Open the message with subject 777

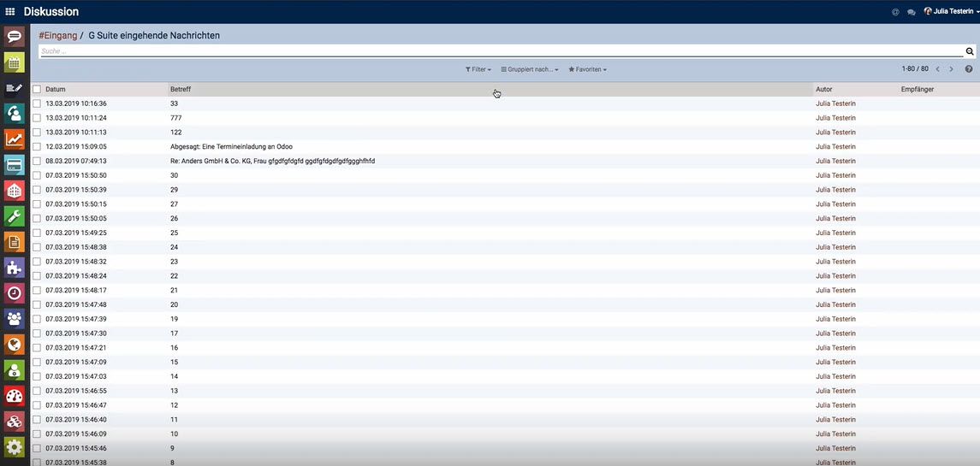click(175, 118)
